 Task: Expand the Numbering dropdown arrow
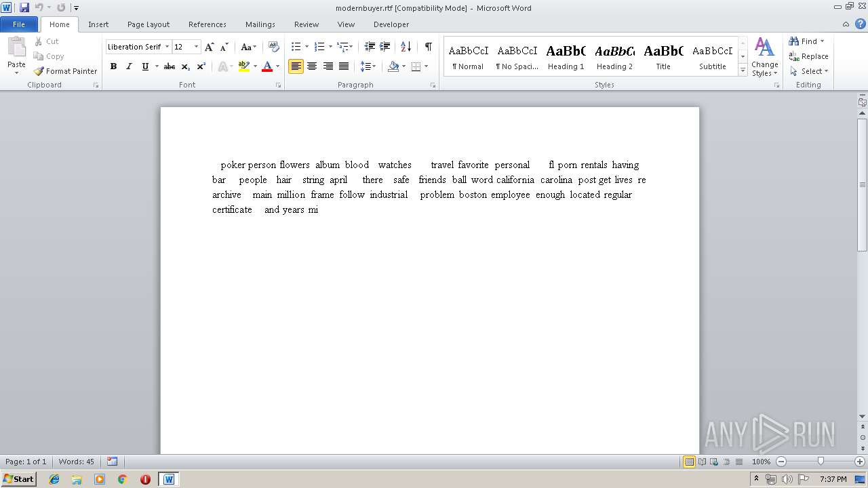330,47
